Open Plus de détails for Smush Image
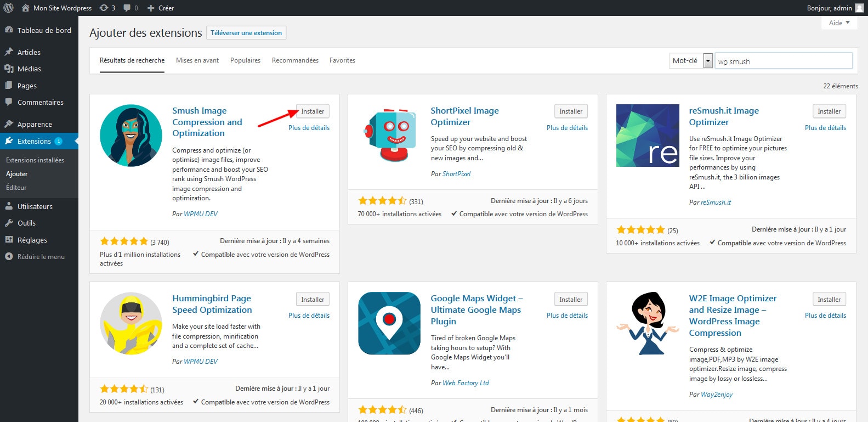The image size is (868, 422). click(309, 128)
